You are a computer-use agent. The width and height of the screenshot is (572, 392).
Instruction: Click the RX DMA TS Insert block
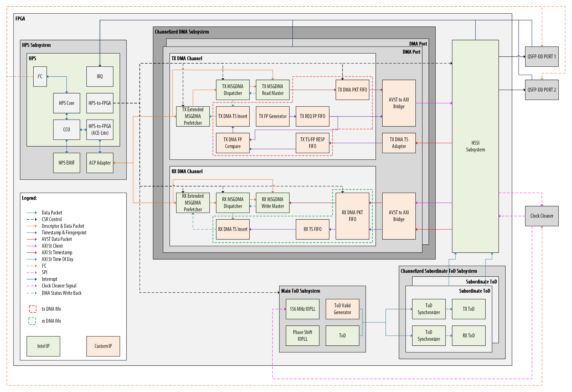click(233, 229)
